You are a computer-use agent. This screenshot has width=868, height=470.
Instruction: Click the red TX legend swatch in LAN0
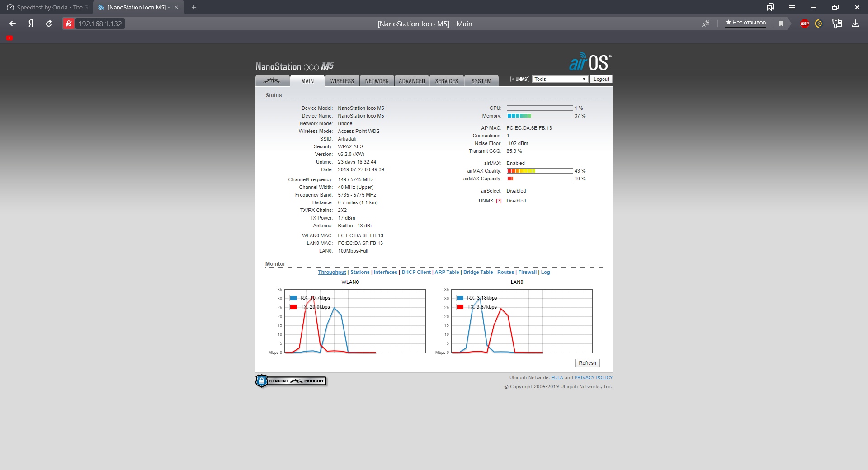pyautogui.click(x=460, y=307)
